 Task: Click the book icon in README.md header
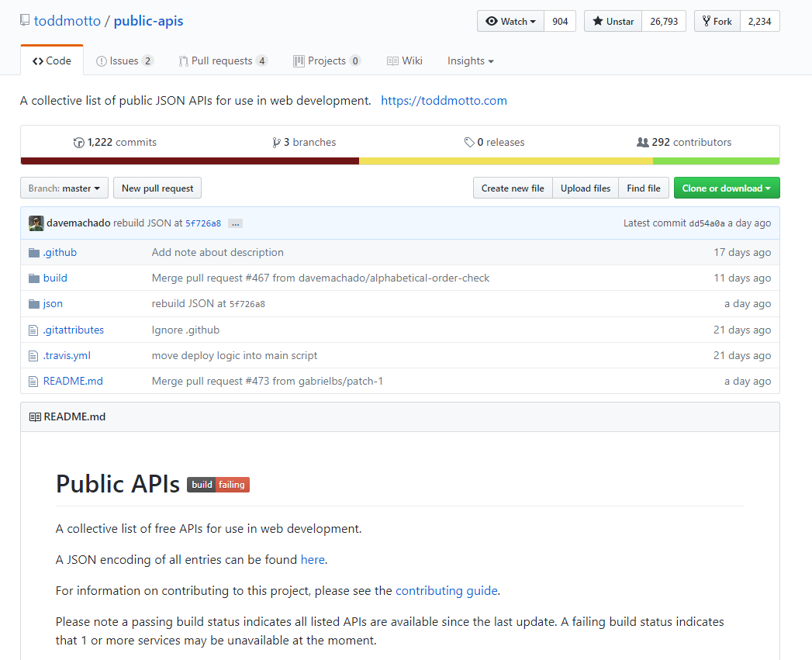point(35,417)
